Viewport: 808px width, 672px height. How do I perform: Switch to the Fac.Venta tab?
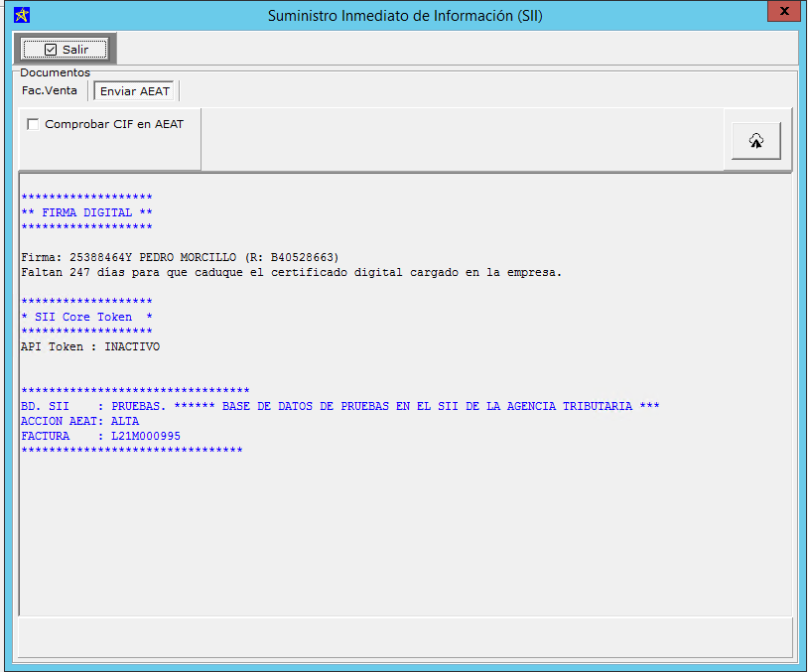click(50, 90)
